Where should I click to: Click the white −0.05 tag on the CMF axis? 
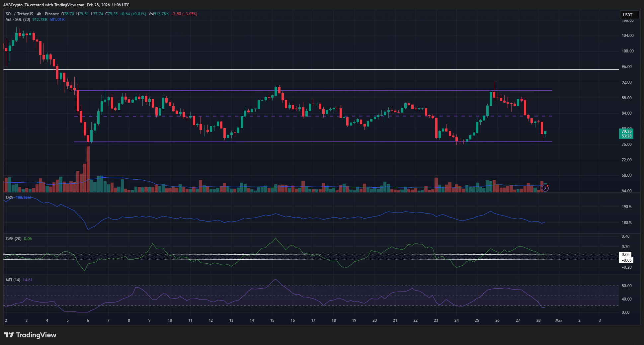click(x=626, y=260)
